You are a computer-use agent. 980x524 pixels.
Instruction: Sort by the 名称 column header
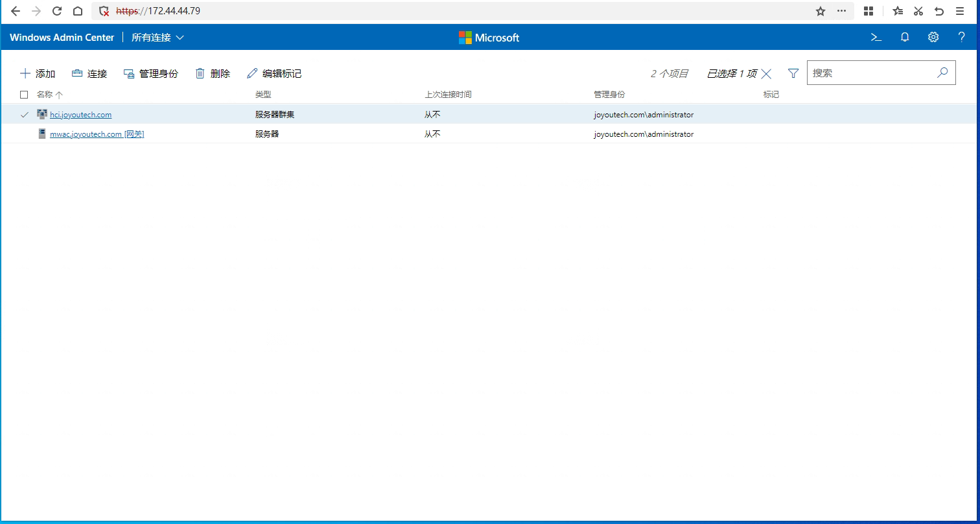pos(49,95)
